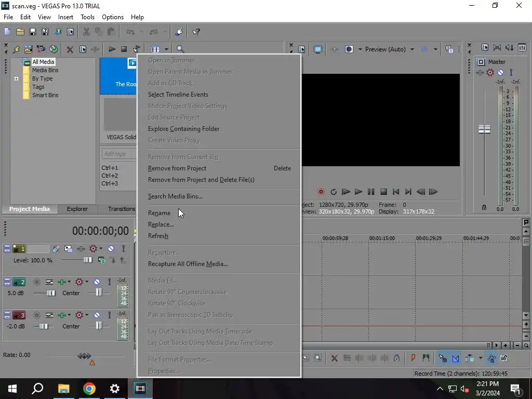The width and height of the screenshot is (532, 399).
Task: Start media preview in Project Media
Action: (x=112, y=49)
